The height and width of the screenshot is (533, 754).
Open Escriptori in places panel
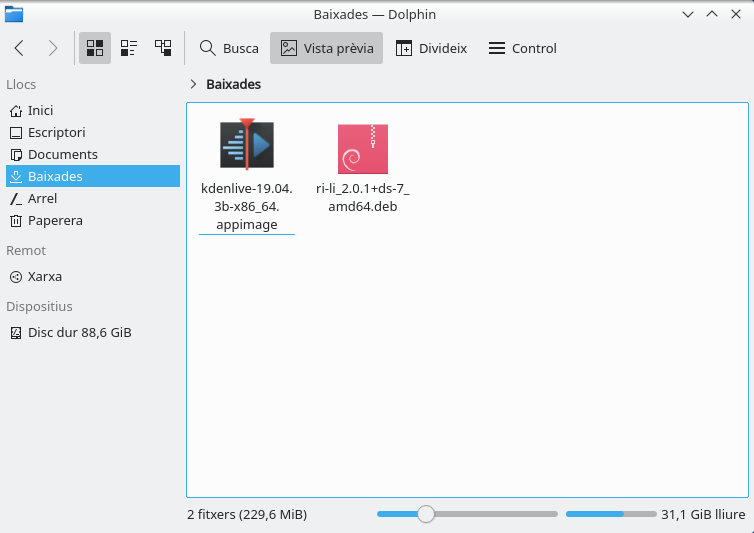(56, 133)
